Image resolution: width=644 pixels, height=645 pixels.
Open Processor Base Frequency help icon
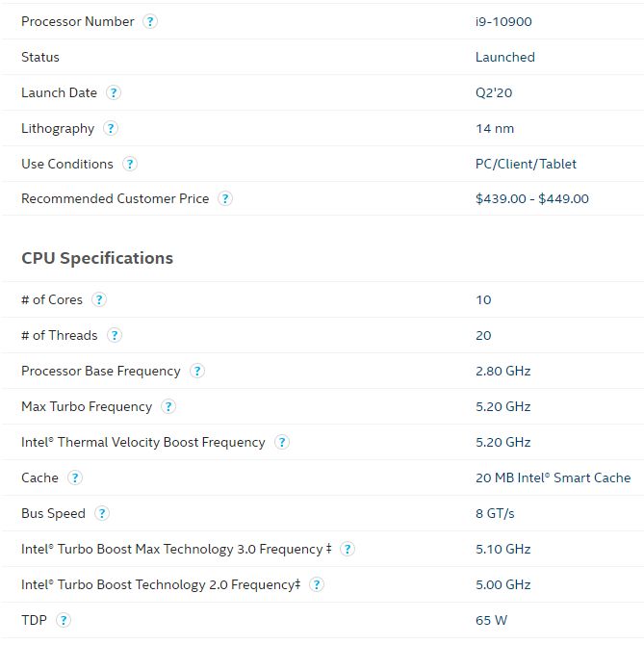[x=197, y=371]
